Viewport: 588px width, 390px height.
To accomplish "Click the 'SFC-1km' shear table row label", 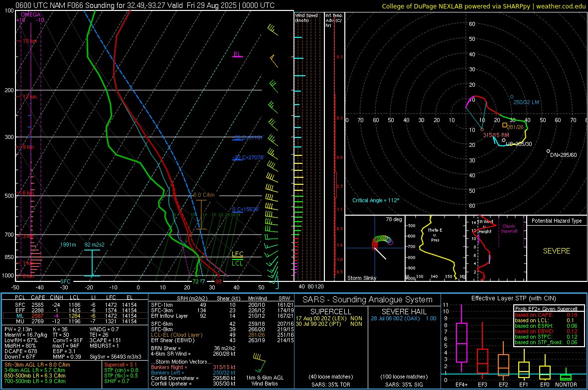I will point(161,305).
